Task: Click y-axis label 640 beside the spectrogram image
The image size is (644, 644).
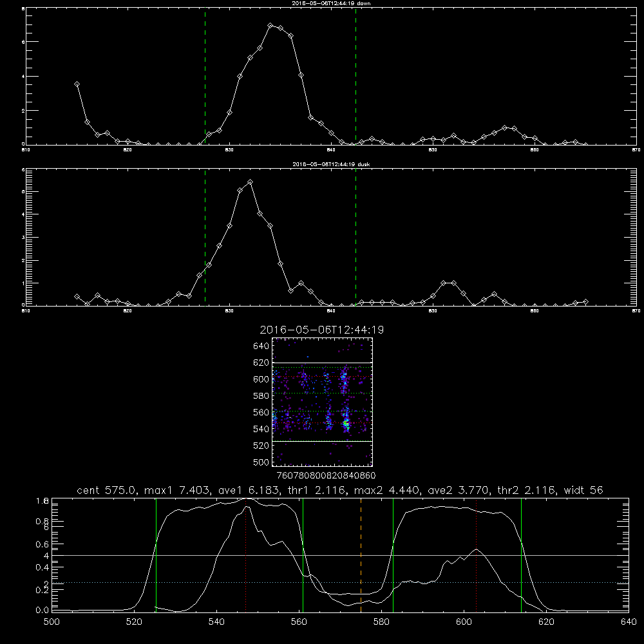Action: [261, 346]
